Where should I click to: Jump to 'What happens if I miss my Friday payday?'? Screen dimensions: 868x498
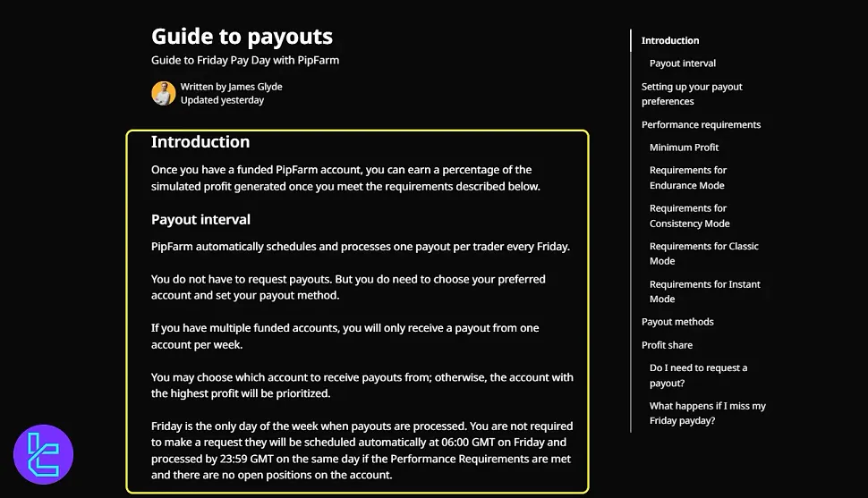pos(707,413)
